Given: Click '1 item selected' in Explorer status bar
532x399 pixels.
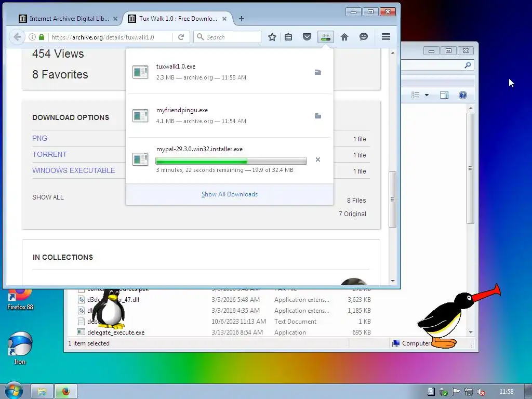Looking at the screenshot, I should (x=89, y=343).
